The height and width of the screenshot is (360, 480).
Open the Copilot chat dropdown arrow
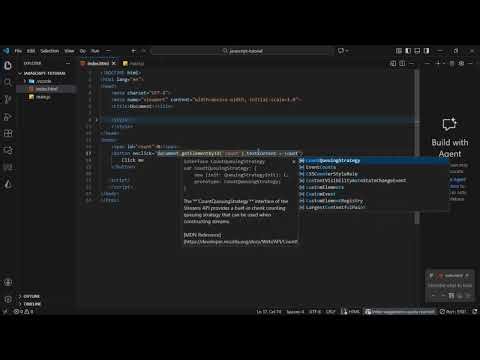click(x=347, y=51)
